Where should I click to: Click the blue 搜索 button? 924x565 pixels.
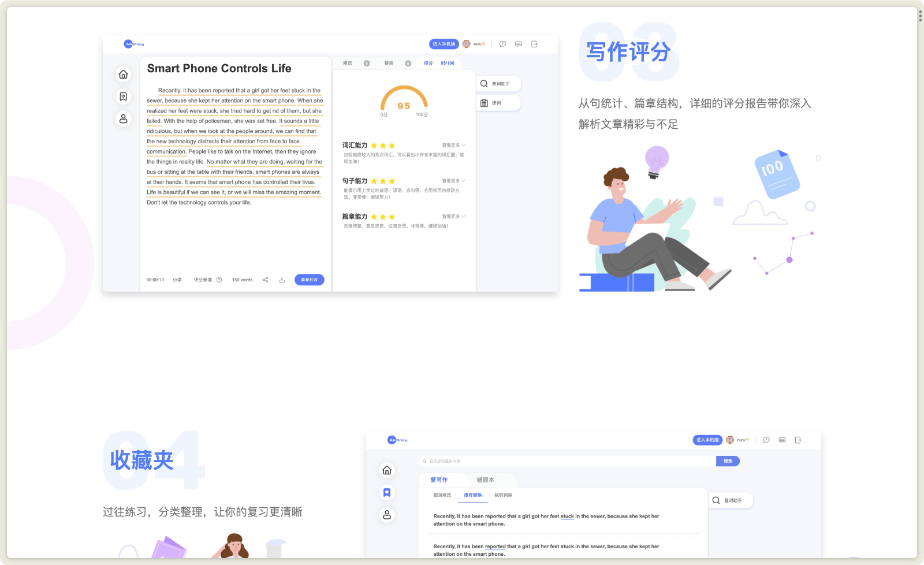click(x=728, y=461)
